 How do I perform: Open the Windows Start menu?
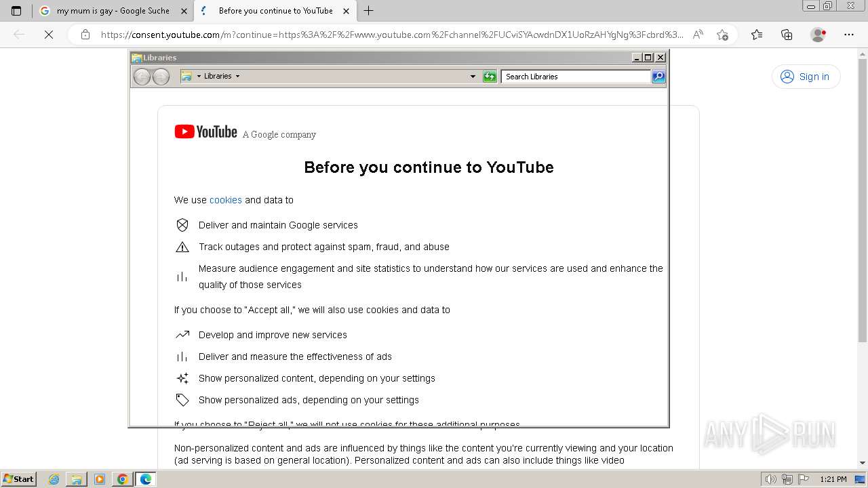point(19,479)
